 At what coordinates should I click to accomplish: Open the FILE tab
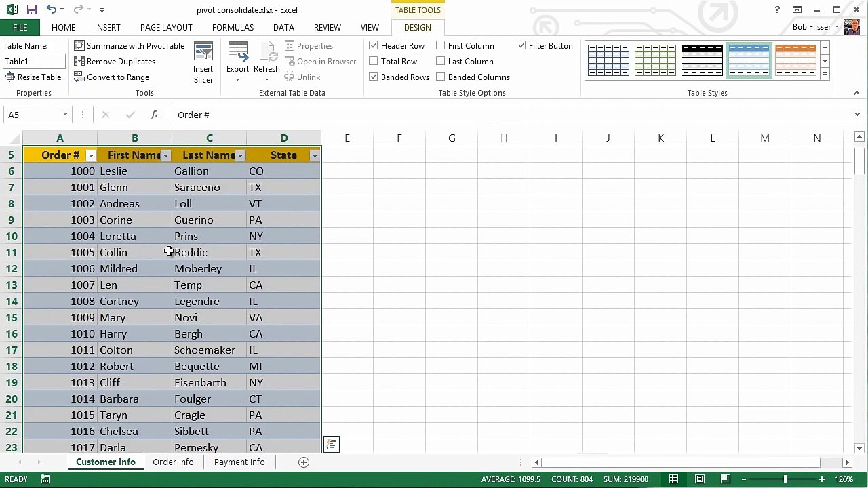[20, 27]
